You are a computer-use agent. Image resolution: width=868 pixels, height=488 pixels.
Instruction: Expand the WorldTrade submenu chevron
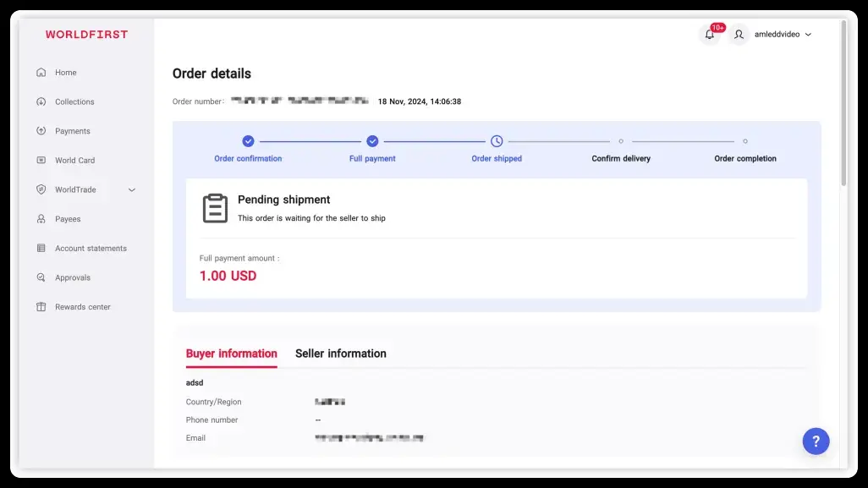(x=132, y=190)
